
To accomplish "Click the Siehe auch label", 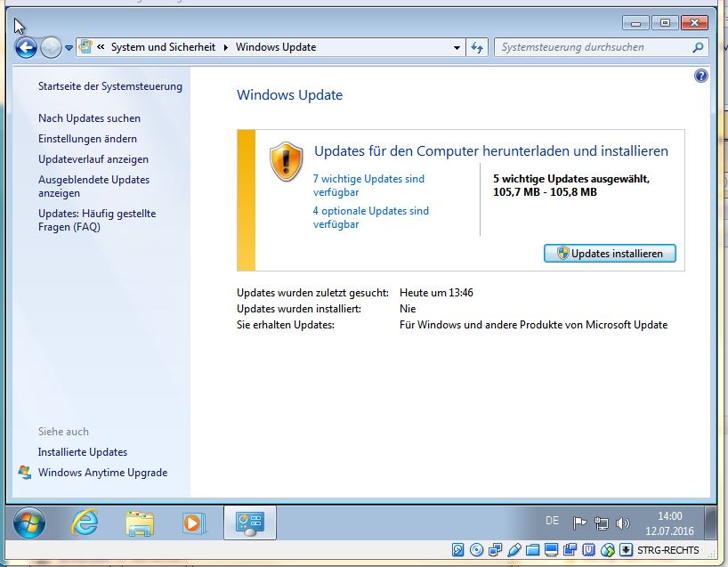I will coord(63,432).
